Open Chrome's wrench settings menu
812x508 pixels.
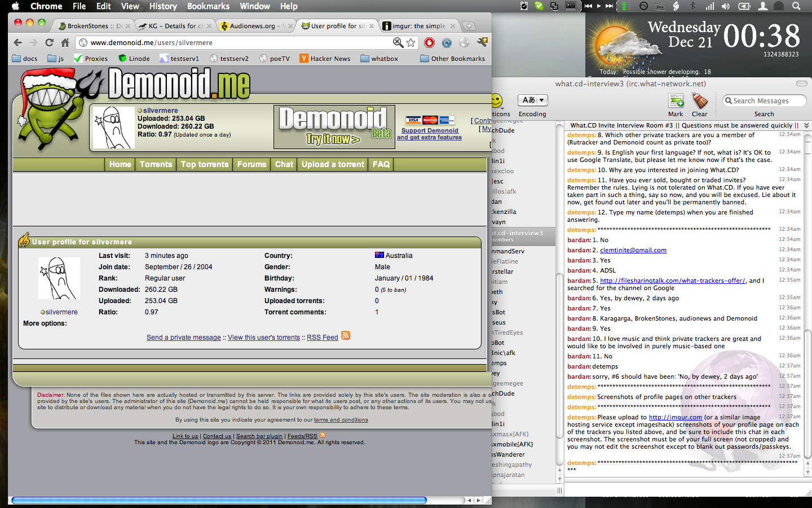(x=482, y=43)
